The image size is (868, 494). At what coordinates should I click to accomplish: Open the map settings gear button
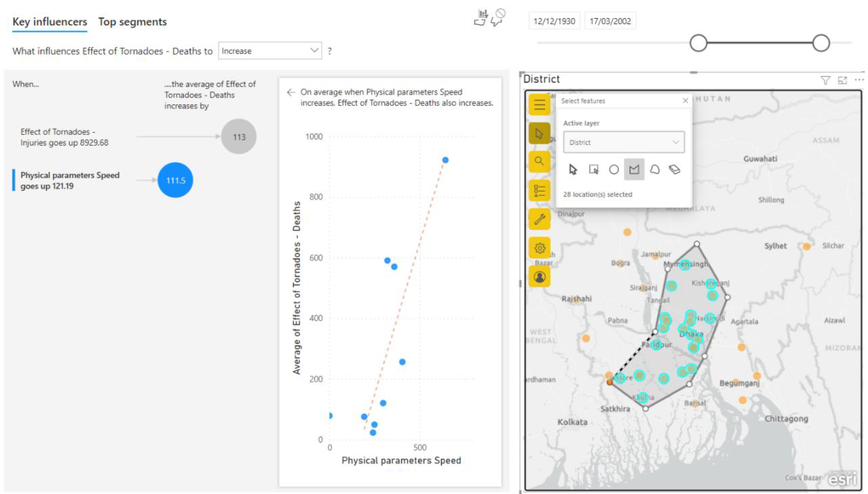pos(539,248)
